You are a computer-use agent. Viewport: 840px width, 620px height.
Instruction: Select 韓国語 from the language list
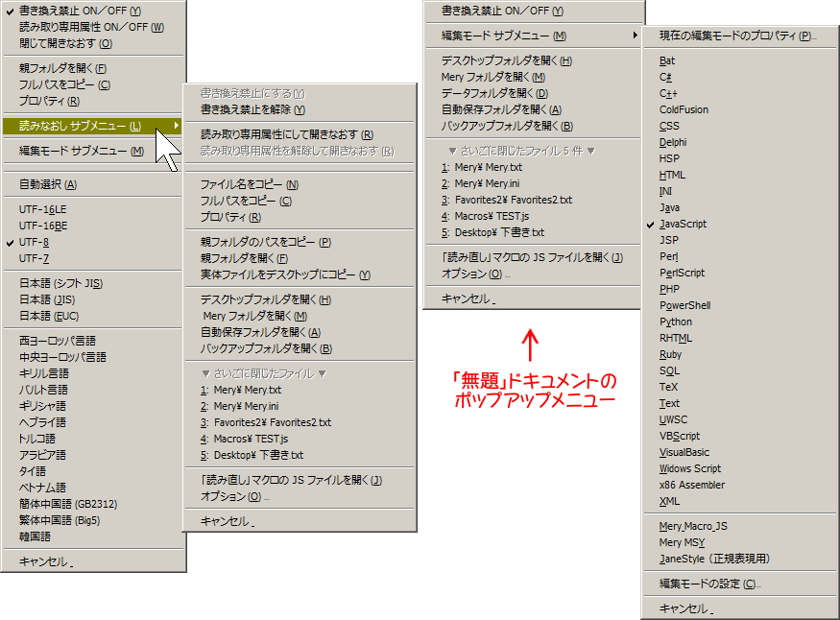pyautogui.click(x=36, y=537)
